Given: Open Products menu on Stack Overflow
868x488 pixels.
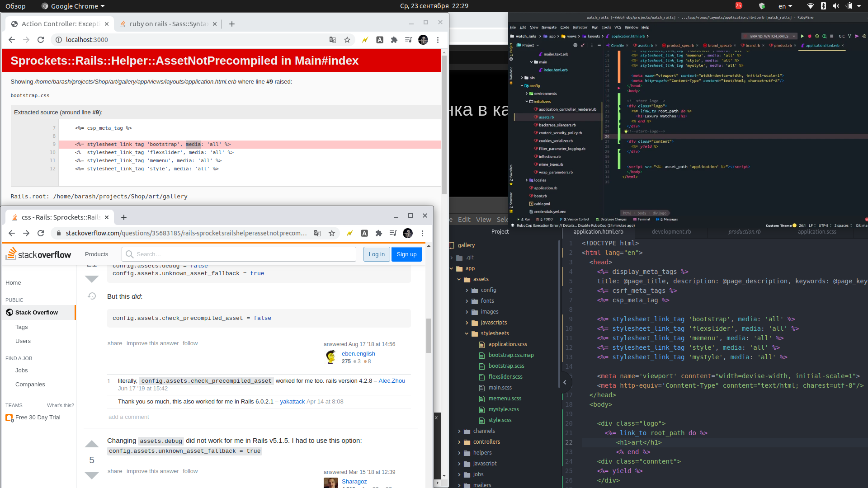Looking at the screenshot, I should pyautogui.click(x=96, y=254).
